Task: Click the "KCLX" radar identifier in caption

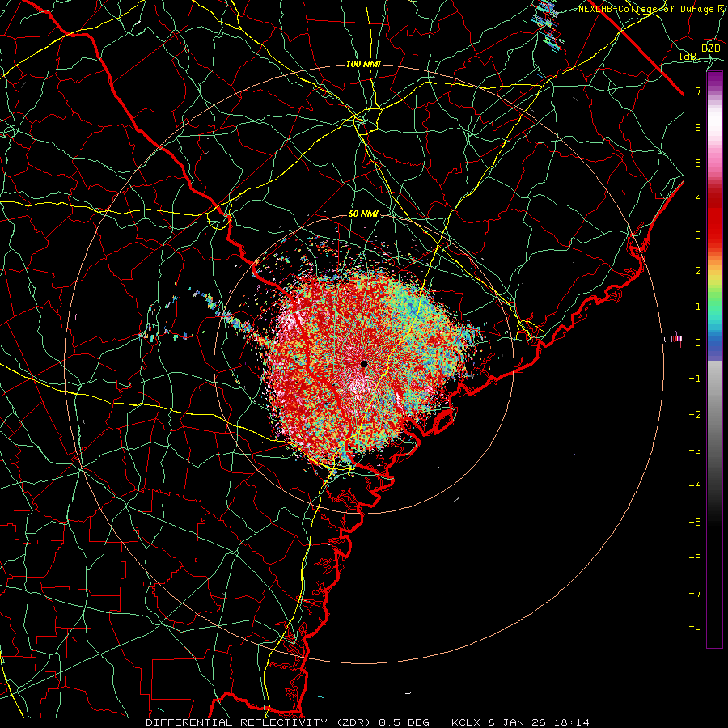Action: click(466, 722)
